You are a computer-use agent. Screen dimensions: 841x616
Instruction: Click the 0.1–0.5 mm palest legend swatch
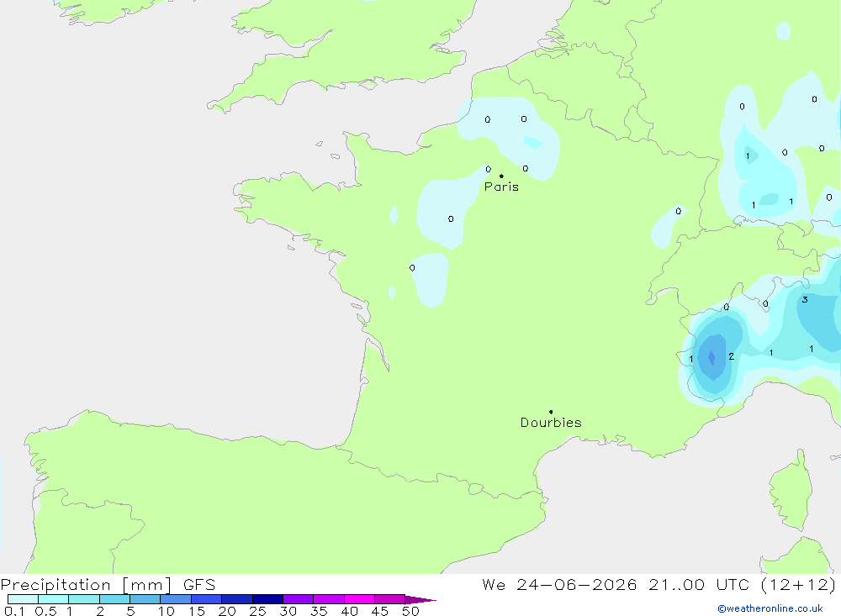pyautogui.click(x=23, y=599)
